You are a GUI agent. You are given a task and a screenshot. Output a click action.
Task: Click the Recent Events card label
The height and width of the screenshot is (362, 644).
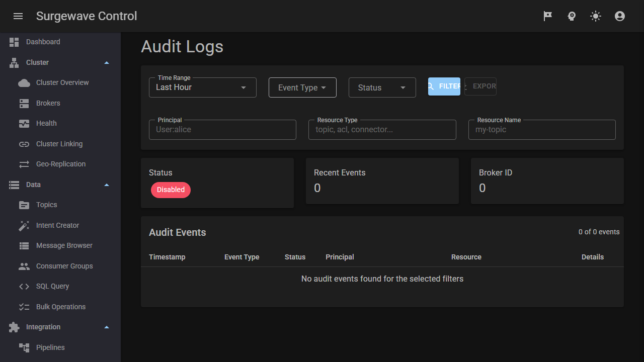tap(340, 172)
